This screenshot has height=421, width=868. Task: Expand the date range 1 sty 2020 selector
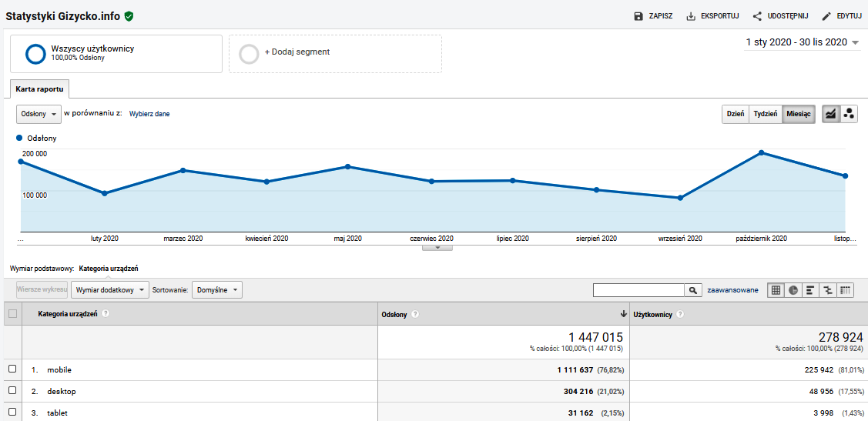point(802,42)
